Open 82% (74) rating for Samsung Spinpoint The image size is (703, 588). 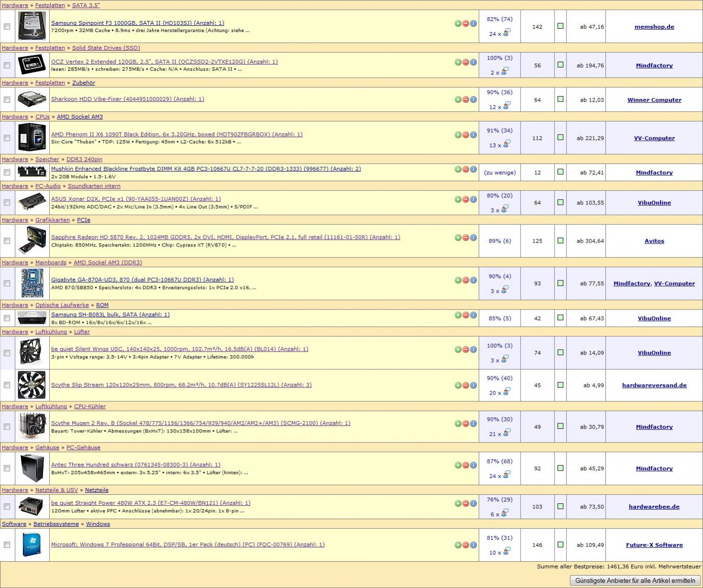(500, 19)
